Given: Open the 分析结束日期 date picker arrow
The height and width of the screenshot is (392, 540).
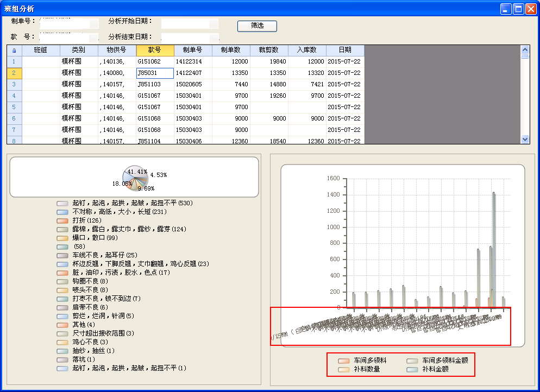Looking at the screenshot, I should (214, 38).
